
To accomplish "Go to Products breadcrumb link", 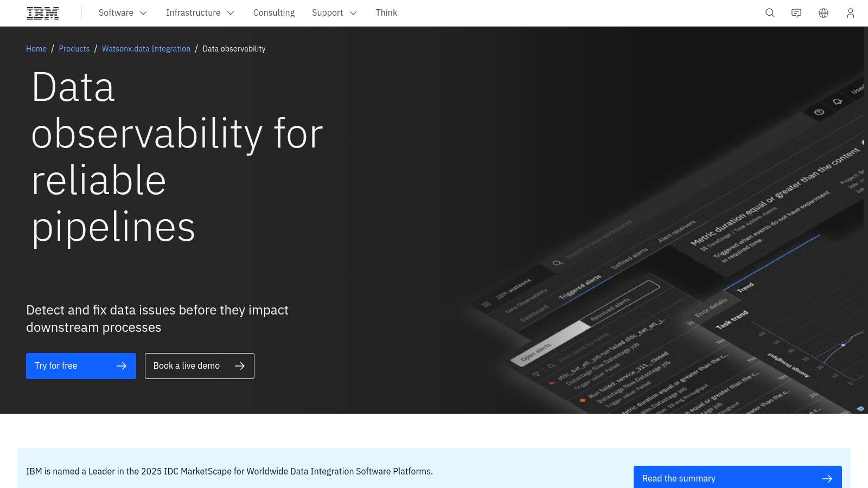I will click(x=74, y=49).
